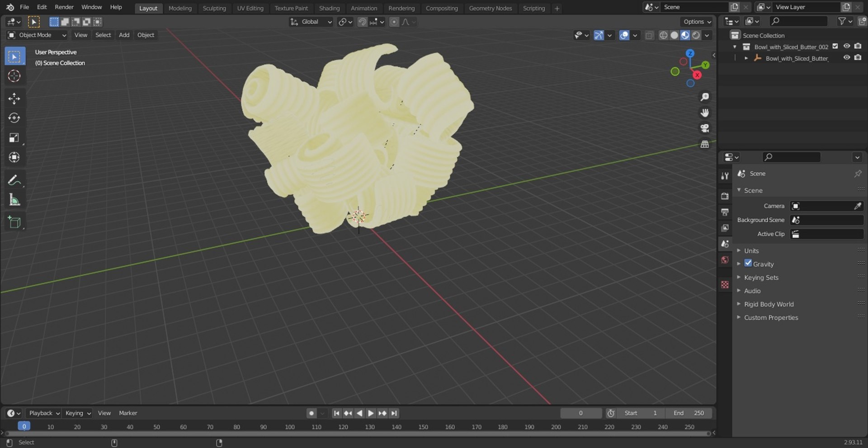Toggle viewport overlays display
Screen dimensions: 868x448
point(624,35)
